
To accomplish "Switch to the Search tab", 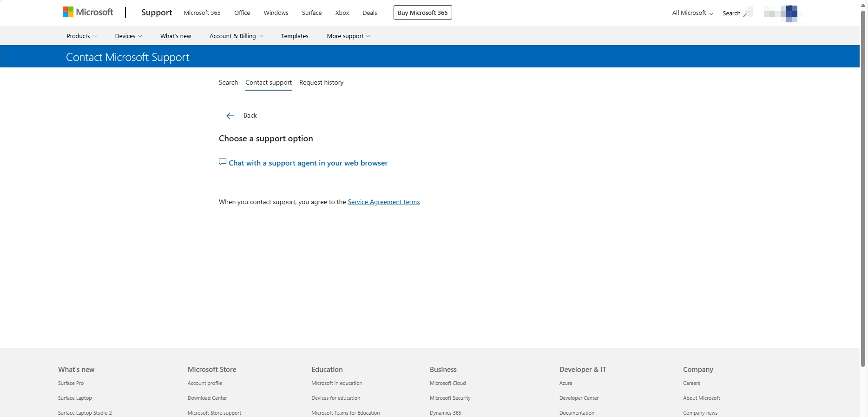I will (228, 82).
